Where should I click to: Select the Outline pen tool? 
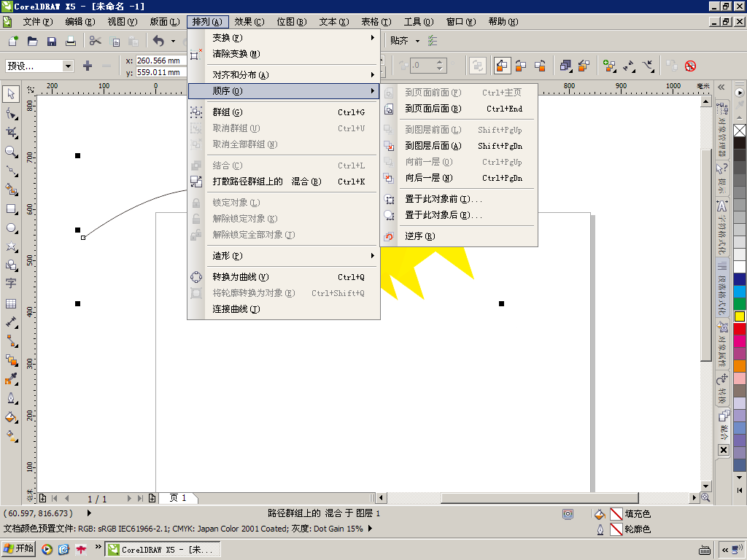click(x=10, y=398)
